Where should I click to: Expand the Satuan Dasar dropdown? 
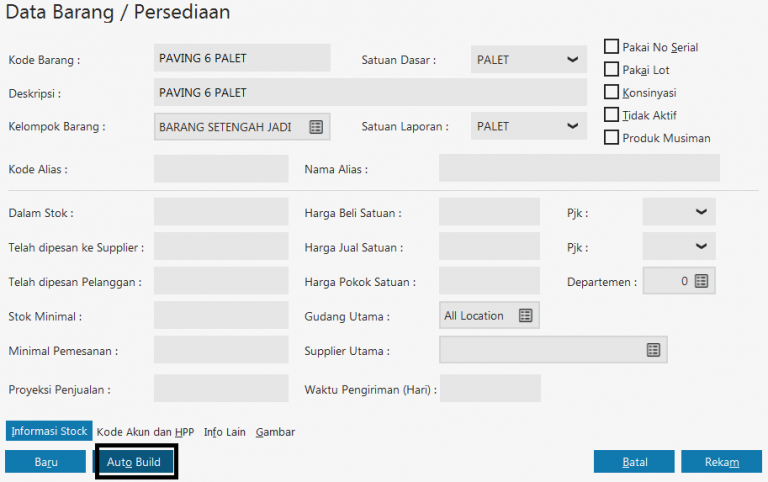point(572,60)
